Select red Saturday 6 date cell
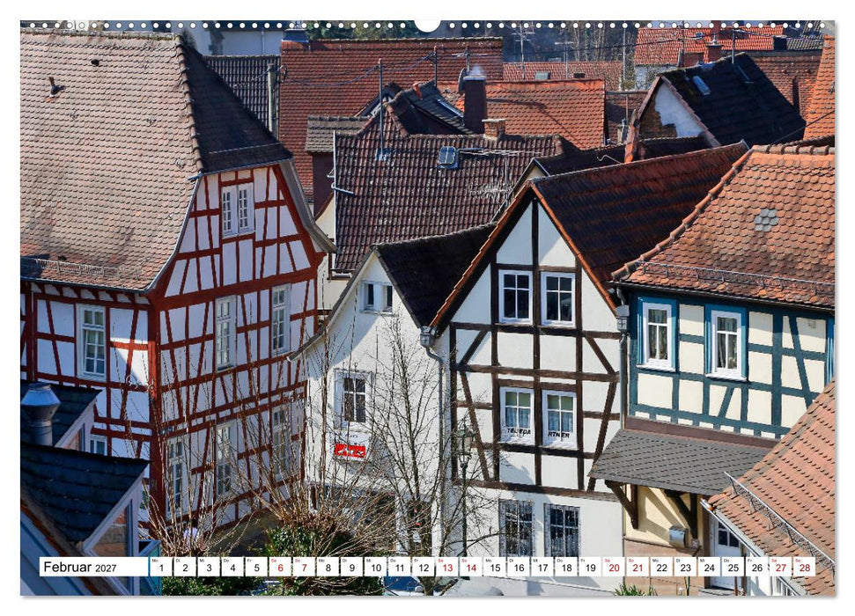855x616 pixels. click(x=280, y=567)
